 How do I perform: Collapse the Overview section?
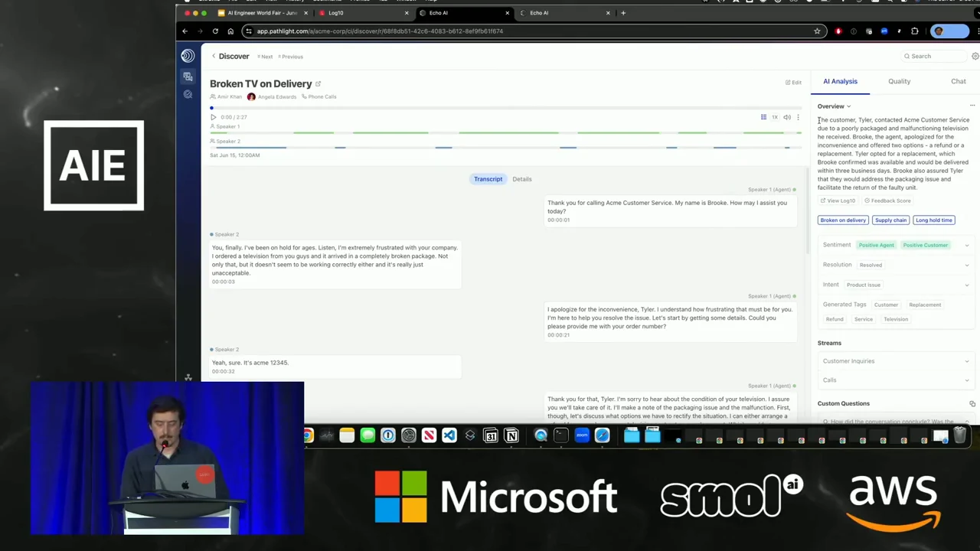pos(834,106)
